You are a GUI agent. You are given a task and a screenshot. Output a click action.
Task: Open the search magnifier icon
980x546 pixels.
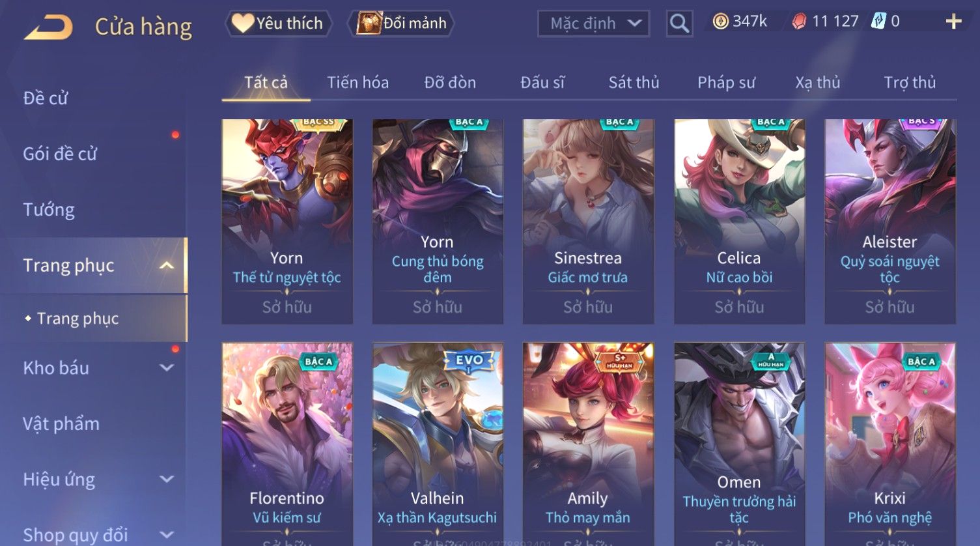(679, 24)
